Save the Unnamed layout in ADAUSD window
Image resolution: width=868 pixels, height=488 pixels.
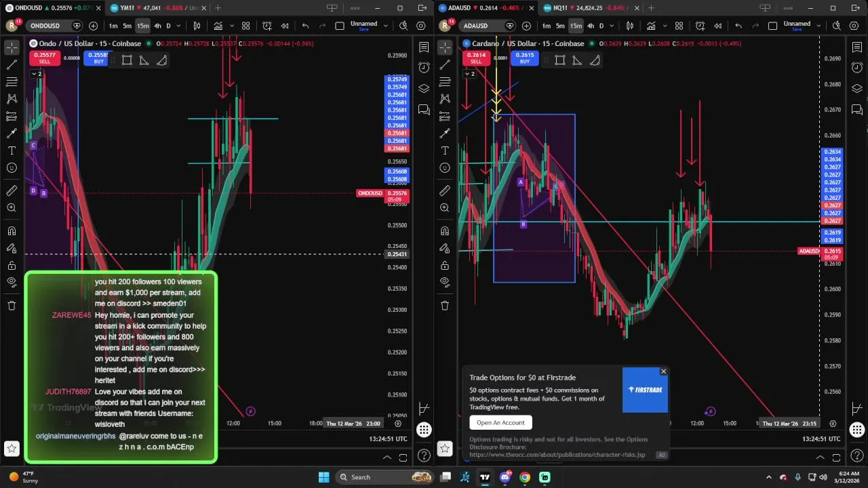click(x=797, y=29)
